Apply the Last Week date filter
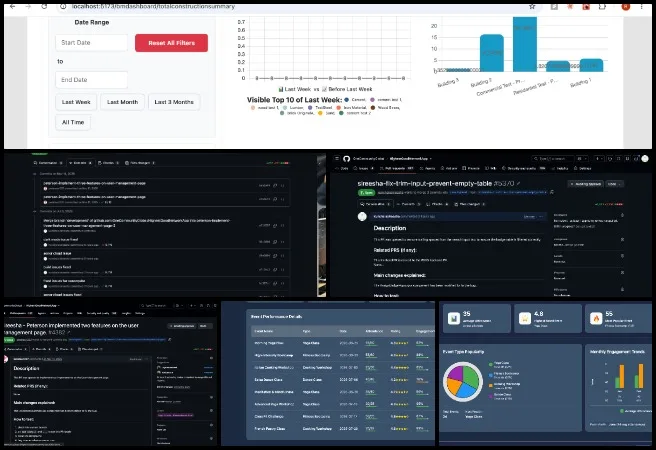This screenshot has height=450, width=656. (x=76, y=102)
